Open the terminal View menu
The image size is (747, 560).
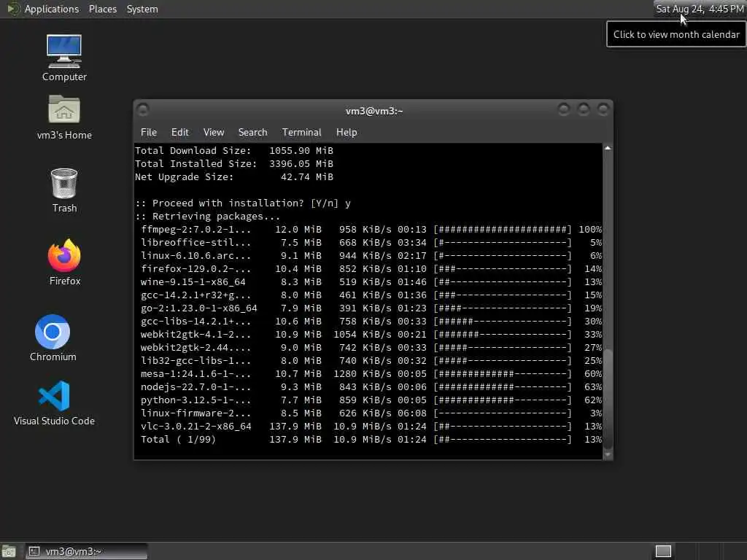pyautogui.click(x=214, y=133)
